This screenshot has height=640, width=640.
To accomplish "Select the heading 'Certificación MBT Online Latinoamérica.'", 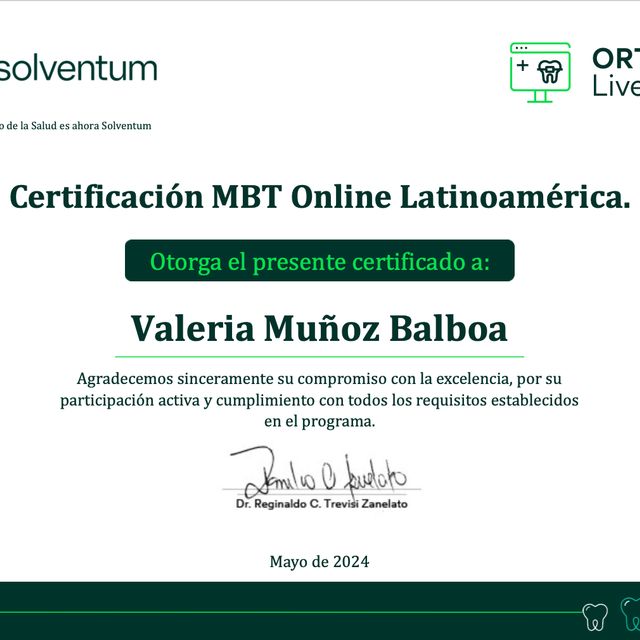I will [320, 197].
